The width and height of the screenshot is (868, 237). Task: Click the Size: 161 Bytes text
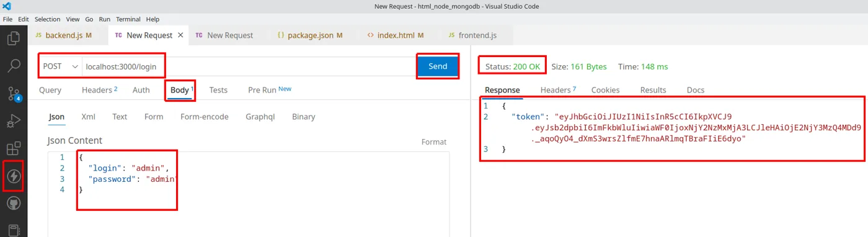pos(579,66)
